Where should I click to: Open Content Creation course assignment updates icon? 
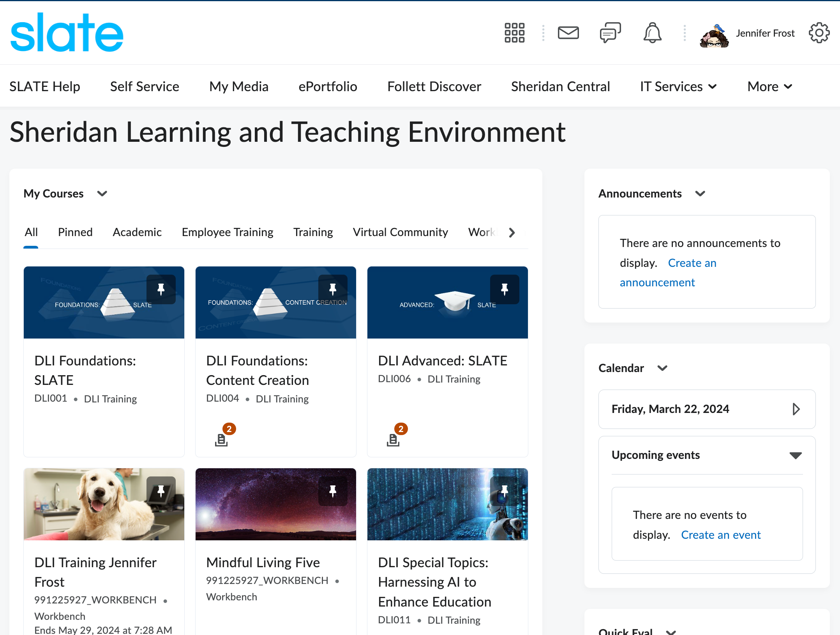click(222, 439)
